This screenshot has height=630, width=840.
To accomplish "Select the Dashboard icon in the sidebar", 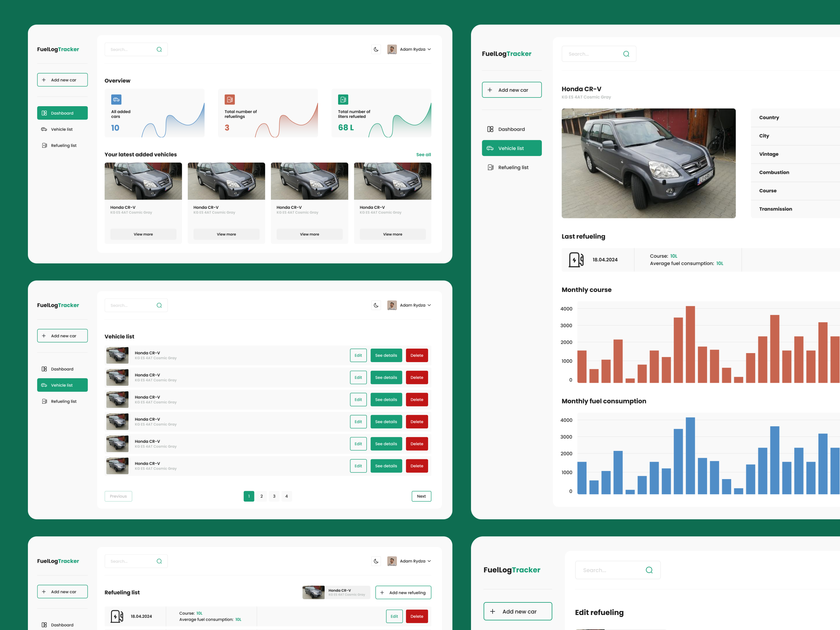I will tap(44, 113).
